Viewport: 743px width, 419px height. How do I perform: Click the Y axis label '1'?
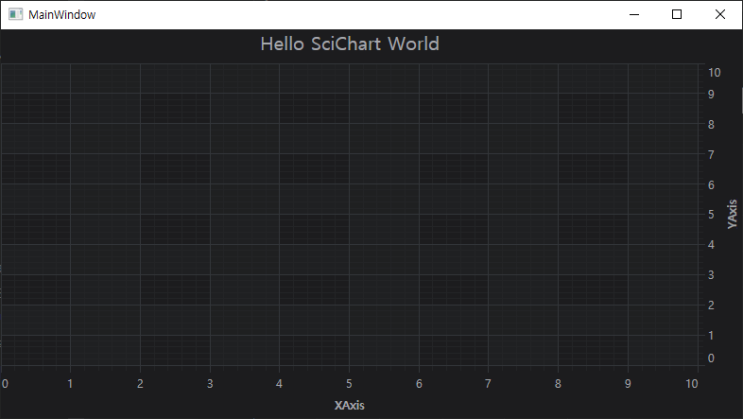tap(711, 336)
